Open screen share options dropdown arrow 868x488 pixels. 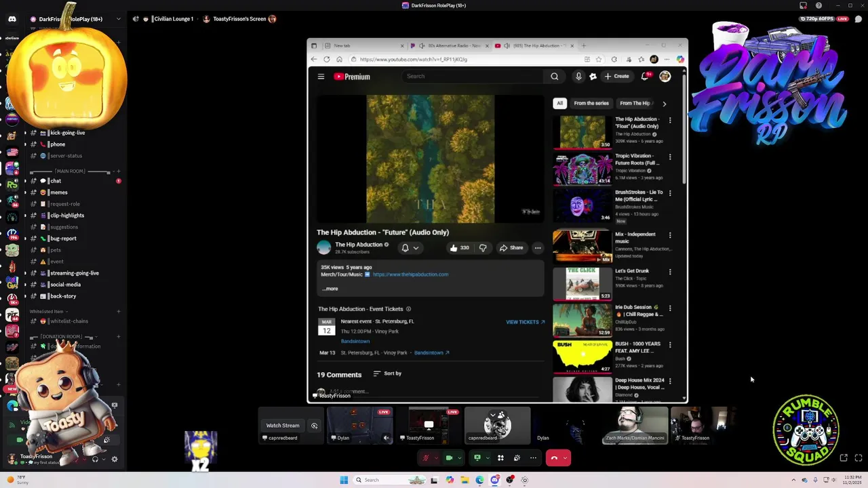tap(488, 458)
